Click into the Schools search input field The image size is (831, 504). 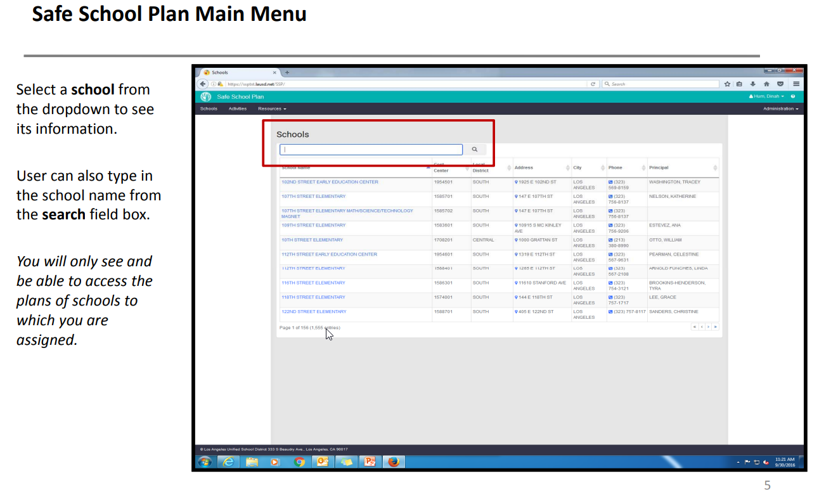click(x=371, y=150)
